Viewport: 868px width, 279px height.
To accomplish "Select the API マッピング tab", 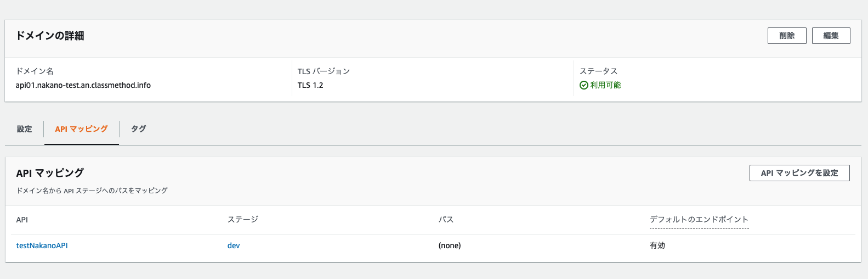I will (81, 129).
